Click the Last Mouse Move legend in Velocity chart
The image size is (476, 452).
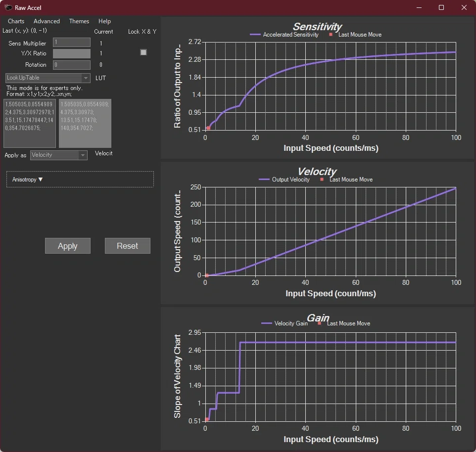tap(346, 180)
